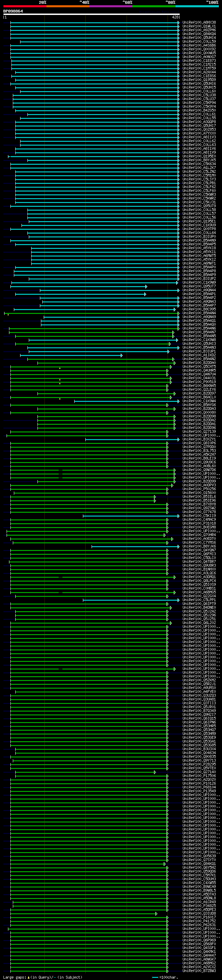This screenshot has height=980, width=222.
Task: Click the red ~20% identity color segment
Action: coord(25,6)
